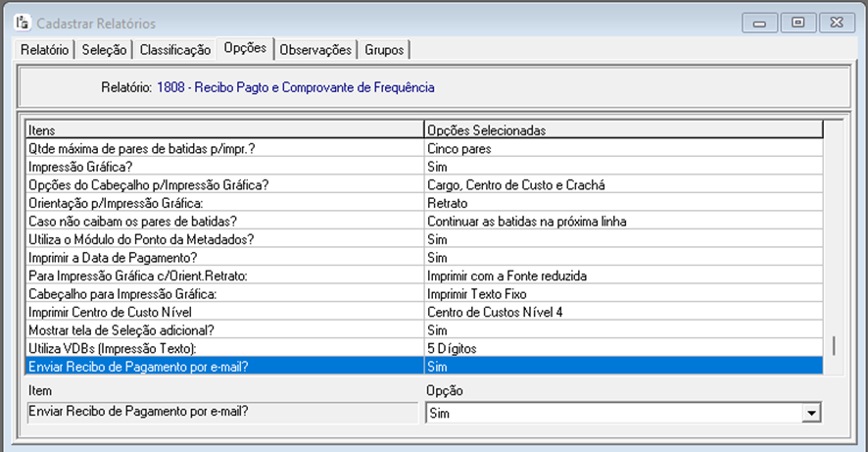Select row Impressão Gráfica?
The height and width of the screenshot is (452, 868).
[223, 168]
